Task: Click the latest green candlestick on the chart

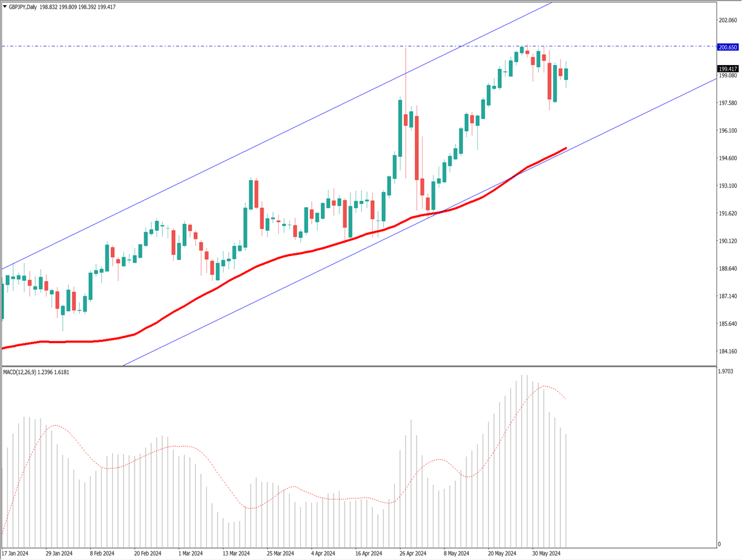Action: [x=567, y=74]
